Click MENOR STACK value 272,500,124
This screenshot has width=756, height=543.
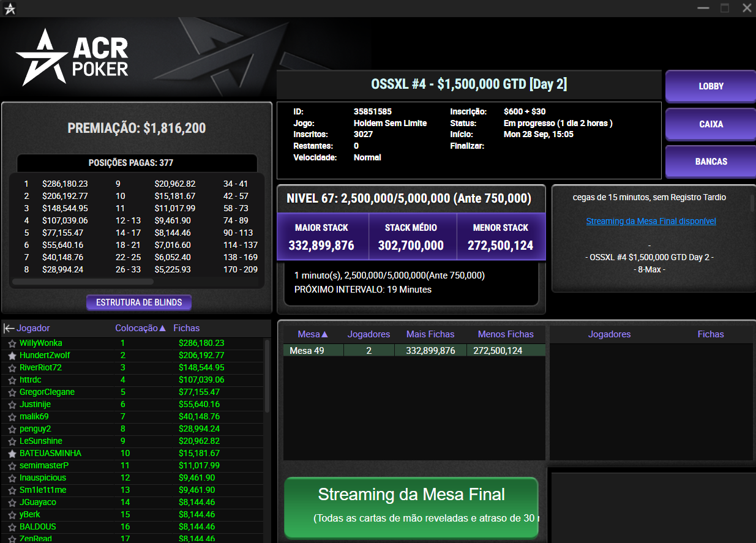click(x=500, y=246)
